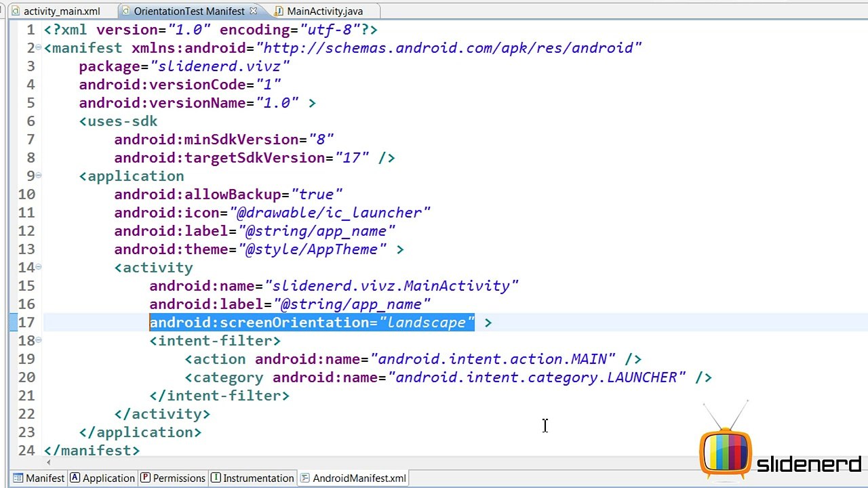Click the MainActivity.java tab Java icon

click(280, 12)
